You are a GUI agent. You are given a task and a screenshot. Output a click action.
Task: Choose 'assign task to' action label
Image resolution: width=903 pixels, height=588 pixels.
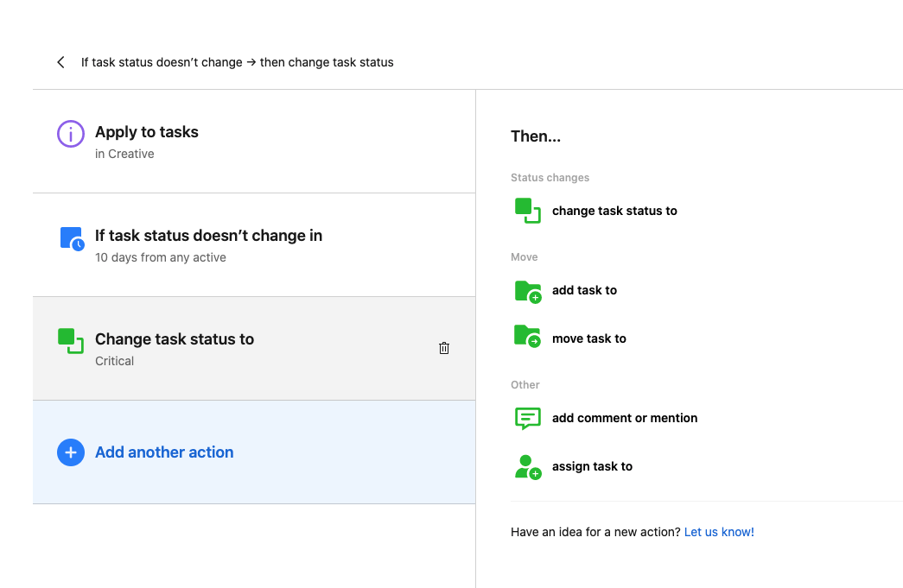(x=592, y=466)
